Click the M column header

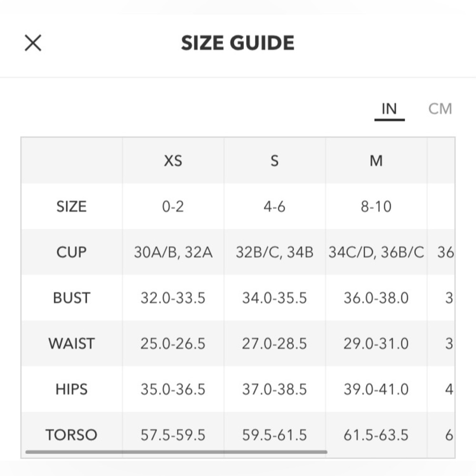[376, 161]
